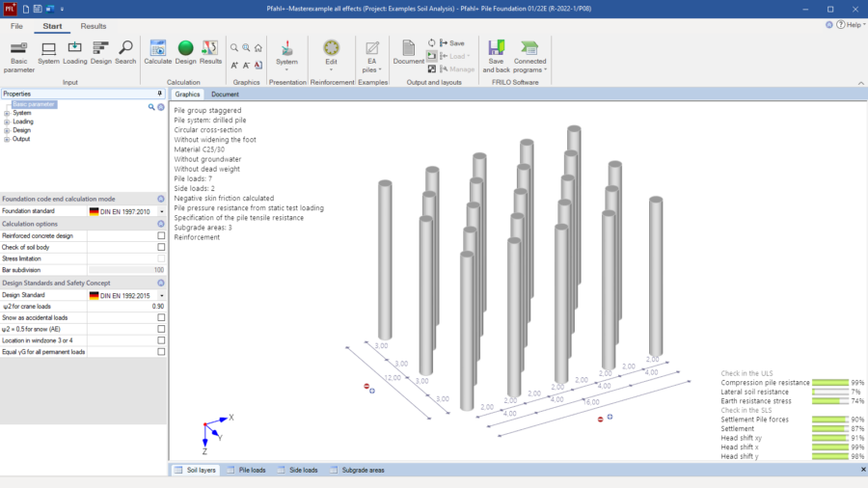This screenshot has width=868, height=488.
Task: Open the Pile loads bottom tab
Action: point(246,471)
